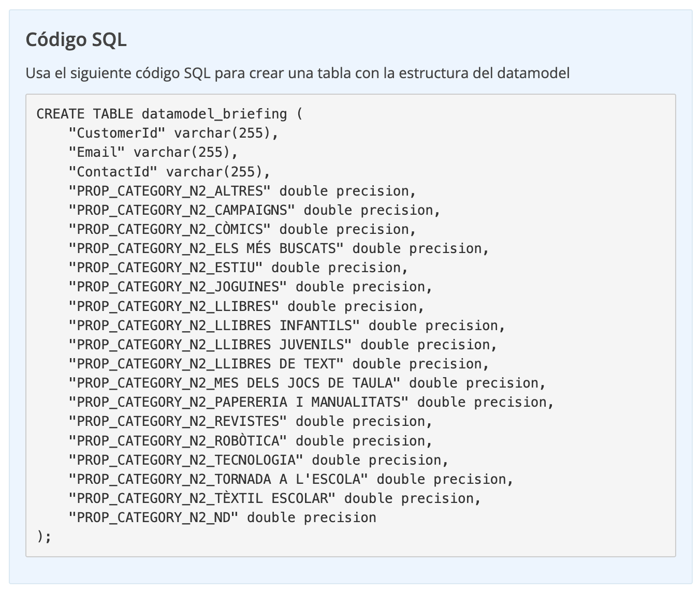Click the ELS MÉS BUSCATS column line
700x593 pixels.
[x=278, y=248]
